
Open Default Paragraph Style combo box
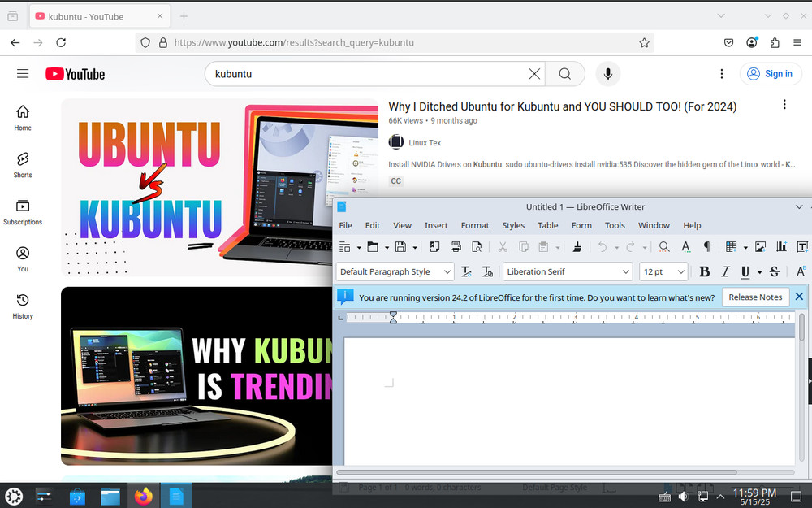[x=395, y=271]
